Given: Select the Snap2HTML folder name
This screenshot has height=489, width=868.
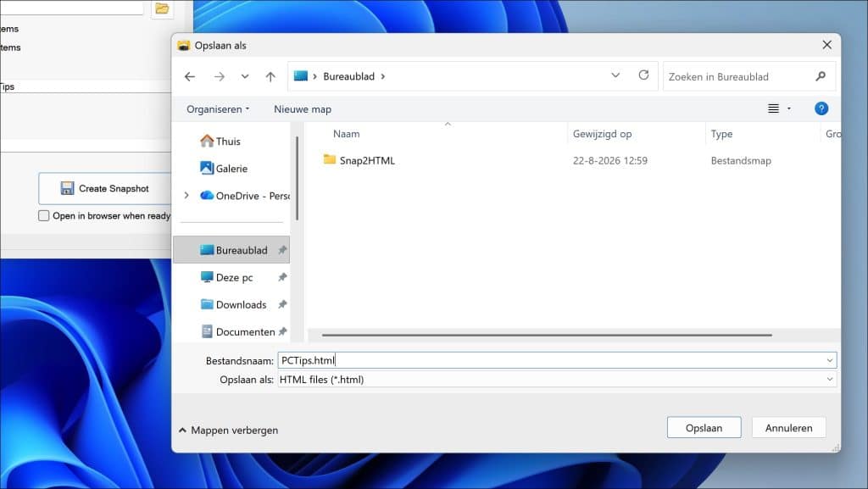Looking at the screenshot, I should click(x=367, y=160).
